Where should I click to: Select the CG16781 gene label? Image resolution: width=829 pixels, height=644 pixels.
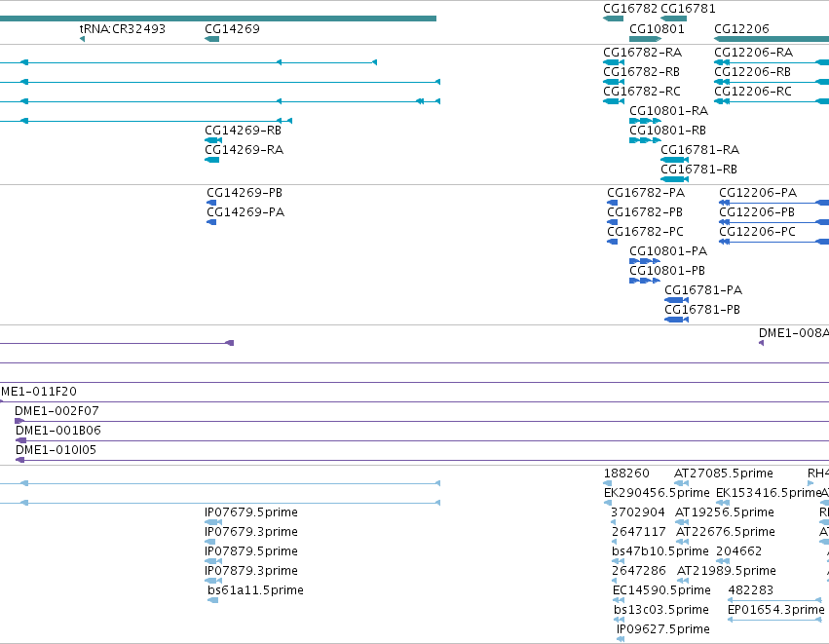(x=688, y=9)
